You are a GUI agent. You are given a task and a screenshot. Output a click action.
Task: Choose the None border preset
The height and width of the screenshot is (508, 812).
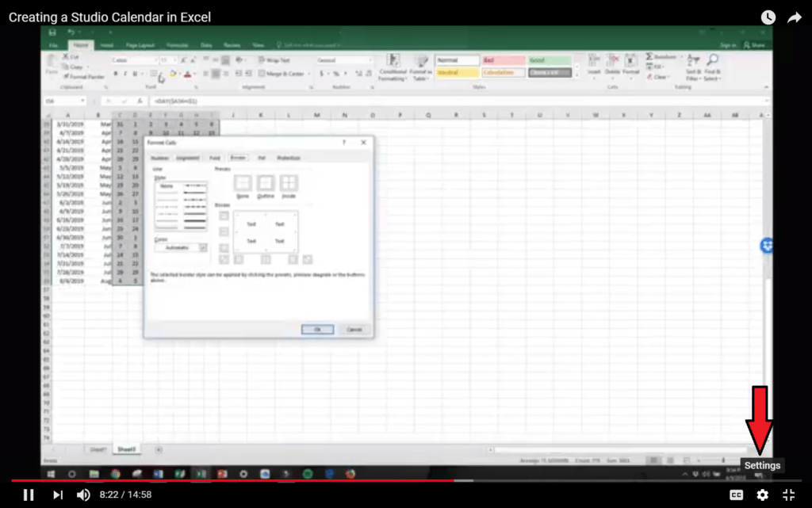click(243, 184)
